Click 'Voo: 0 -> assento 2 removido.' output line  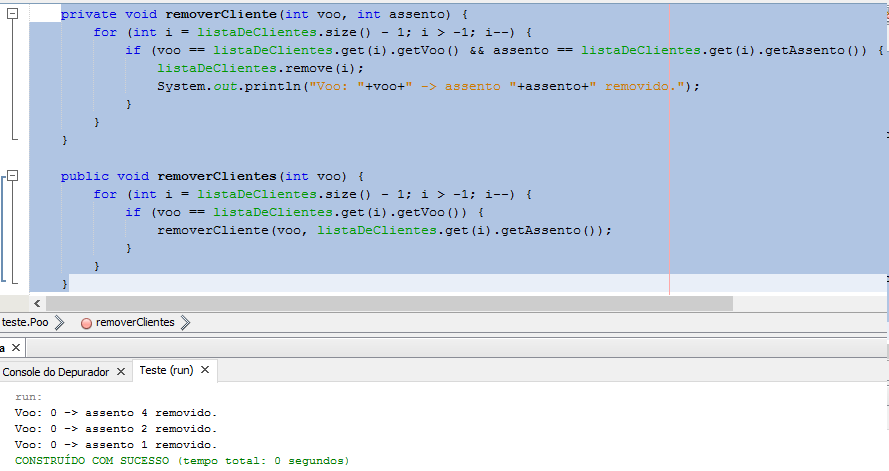click(x=116, y=429)
